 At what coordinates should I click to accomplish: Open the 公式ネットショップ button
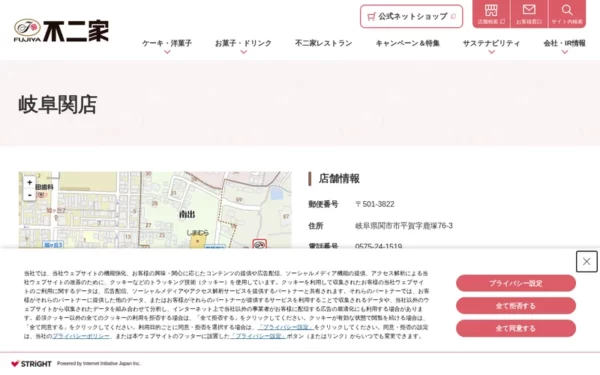coord(411,16)
